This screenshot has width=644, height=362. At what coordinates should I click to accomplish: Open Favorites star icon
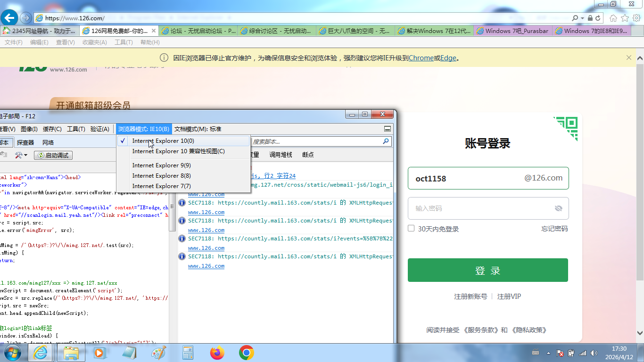pos(625,18)
